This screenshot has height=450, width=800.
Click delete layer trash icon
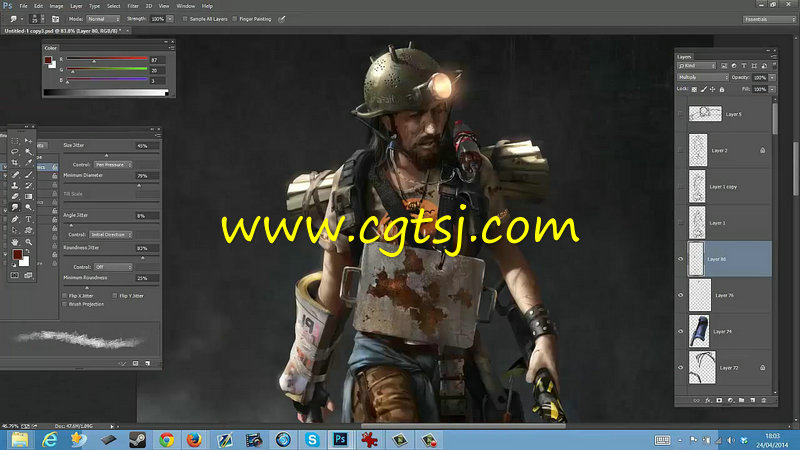(x=764, y=401)
